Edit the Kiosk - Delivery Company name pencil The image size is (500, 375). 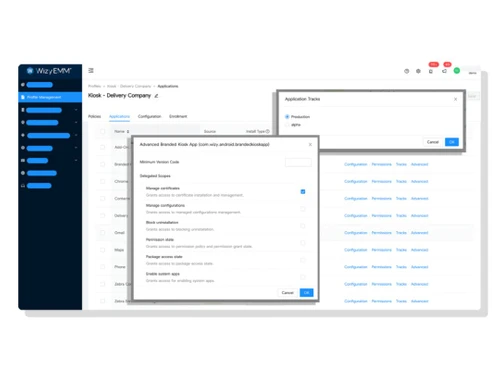pos(156,96)
